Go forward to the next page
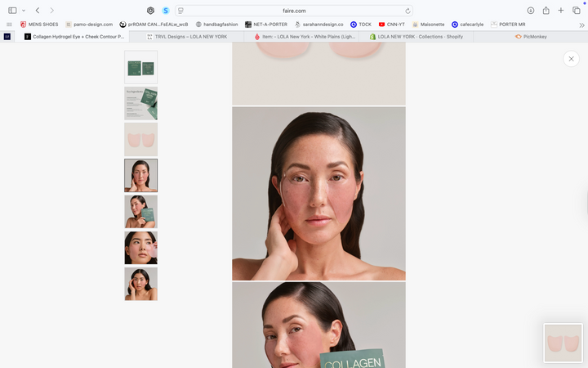The height and width of the screenshot is (368, 588). tap(51, 11)
